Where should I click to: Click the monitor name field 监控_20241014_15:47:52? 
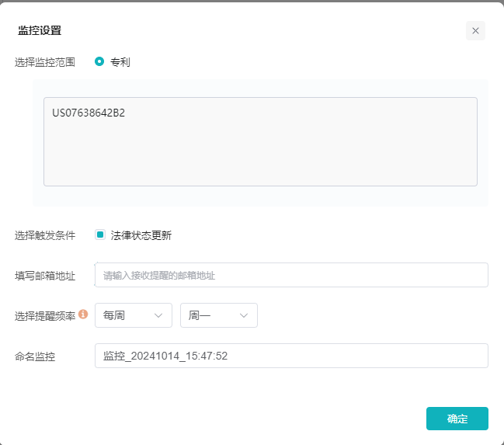tap(291, 356)
